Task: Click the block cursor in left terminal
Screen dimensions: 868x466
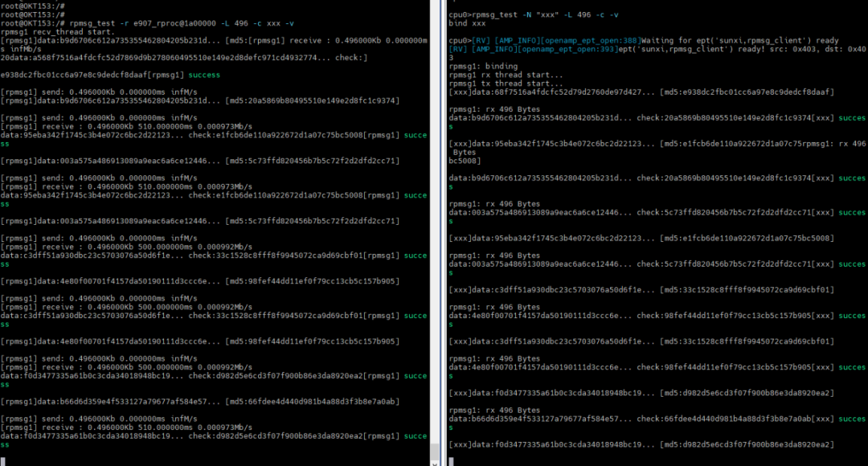Action: 2,461
